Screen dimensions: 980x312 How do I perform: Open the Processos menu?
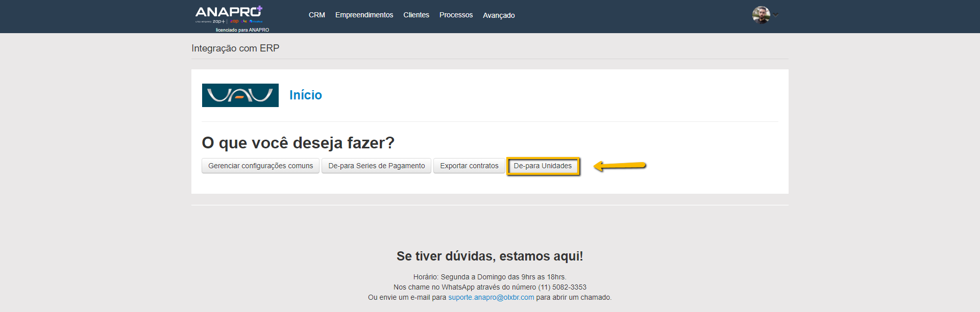click(456, 15)
